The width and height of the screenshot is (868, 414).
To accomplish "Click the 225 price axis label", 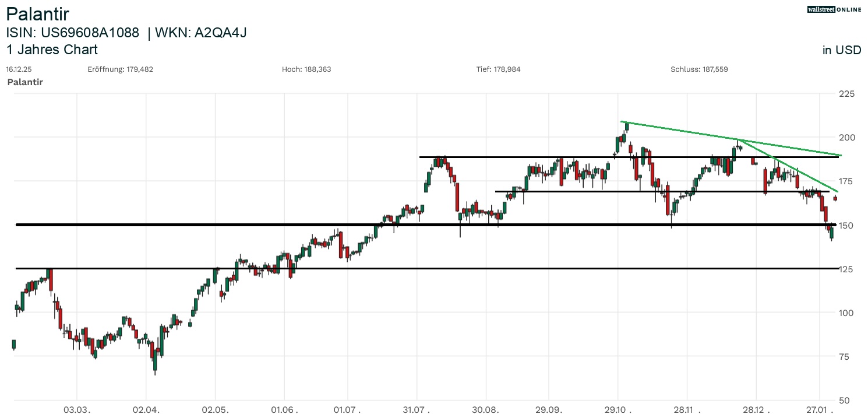I will click(x=846, y=94).
